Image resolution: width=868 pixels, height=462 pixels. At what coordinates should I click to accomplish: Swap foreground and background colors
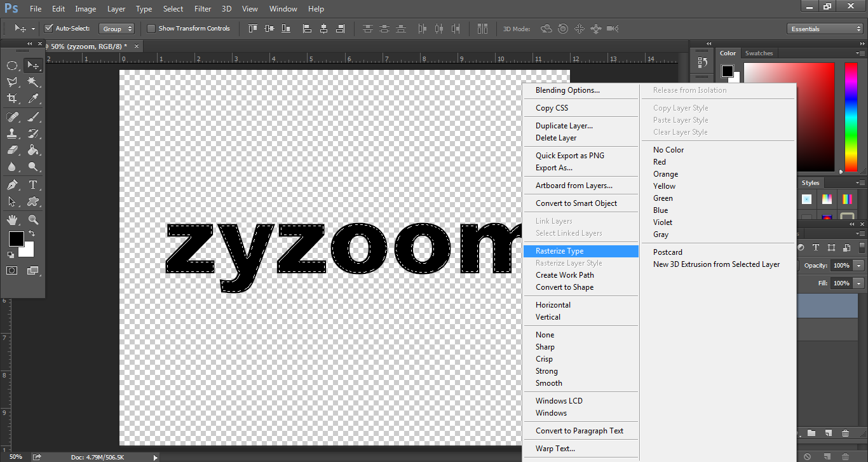32,234
